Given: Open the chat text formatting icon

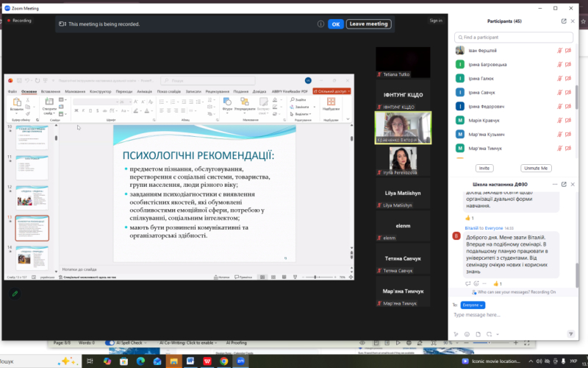Looking at the screenshot, I should coord(456,334).
